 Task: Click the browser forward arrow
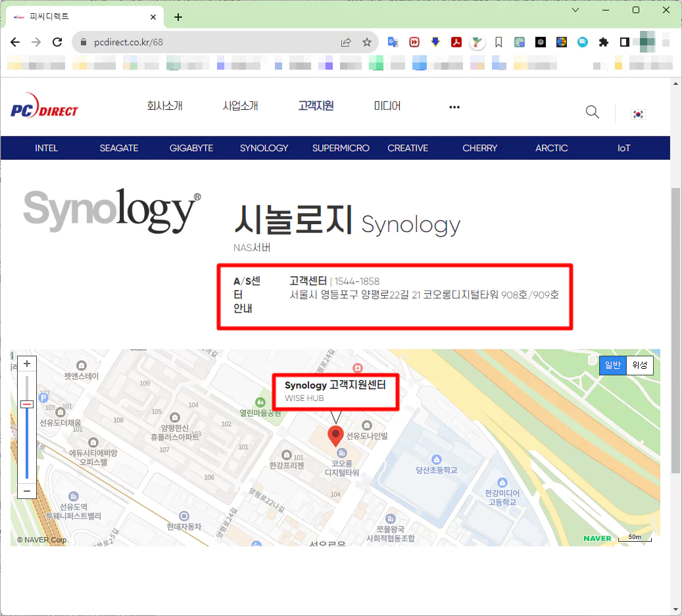tap(36, 42)
